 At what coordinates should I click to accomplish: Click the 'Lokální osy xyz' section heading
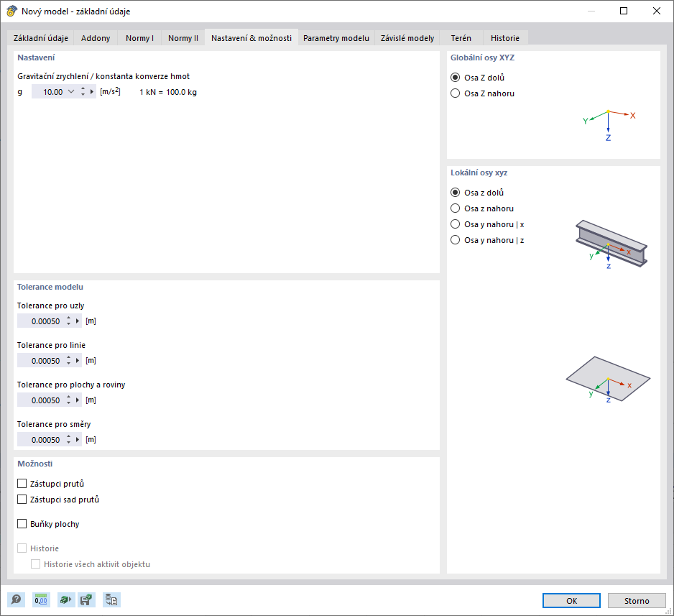tap(479, 173)
